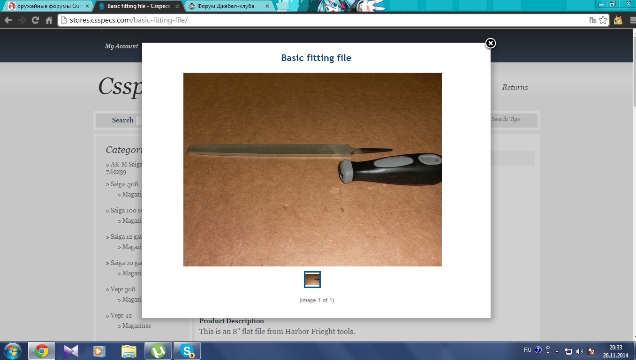
Task: Open the Returns link
Action: point(515,87)
